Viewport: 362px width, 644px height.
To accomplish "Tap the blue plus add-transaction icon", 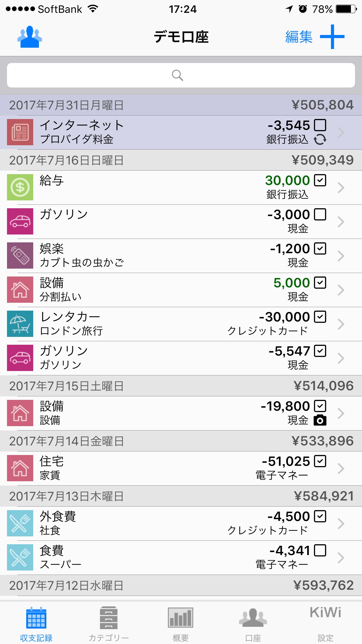I will coord(332,37).
